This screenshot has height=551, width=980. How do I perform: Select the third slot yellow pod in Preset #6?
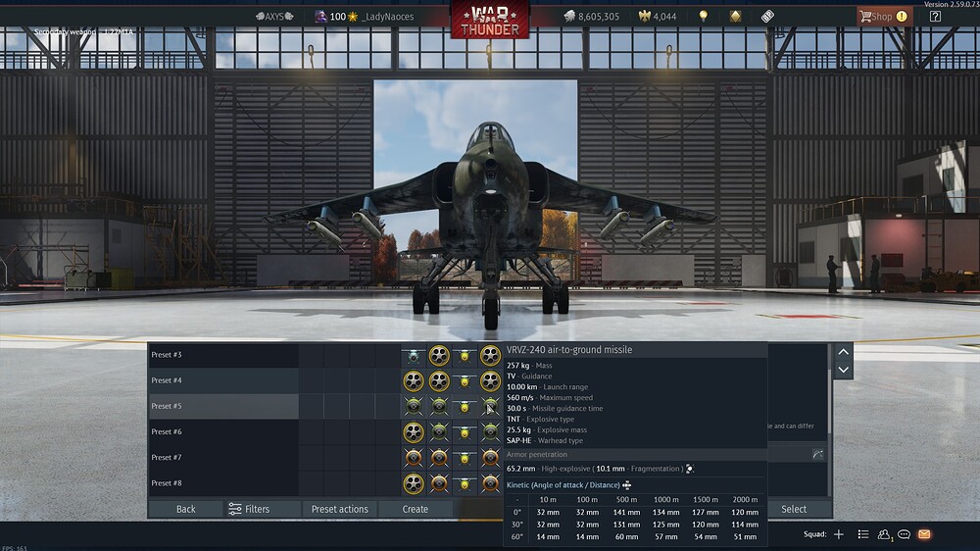click(465, 432)
